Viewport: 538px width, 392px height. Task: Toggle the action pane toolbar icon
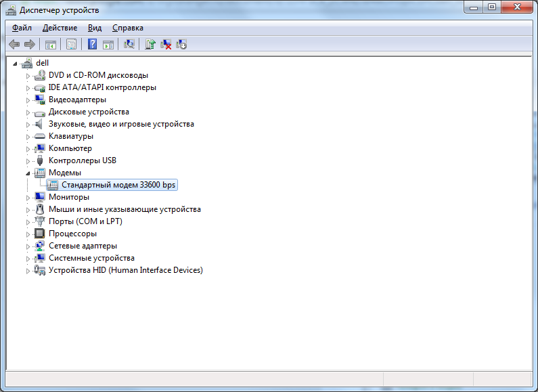pos(108,44)
